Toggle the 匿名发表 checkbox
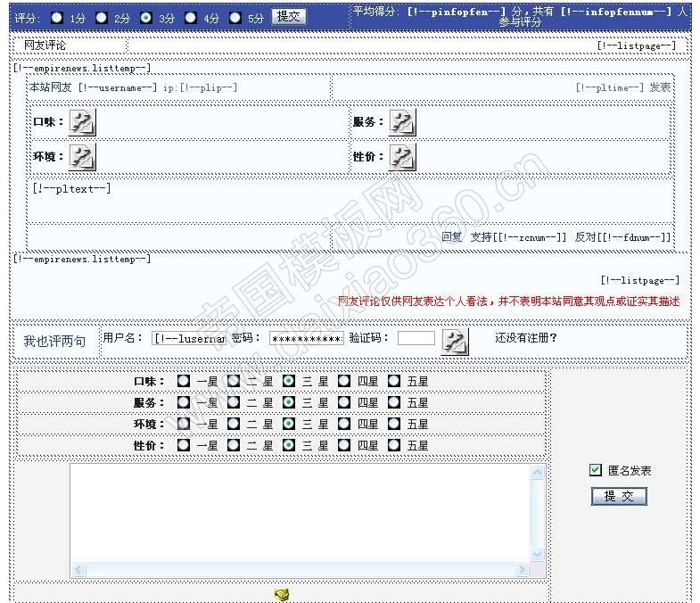The height and width of the screenshot is (603, 700). (x=595, y=470)
